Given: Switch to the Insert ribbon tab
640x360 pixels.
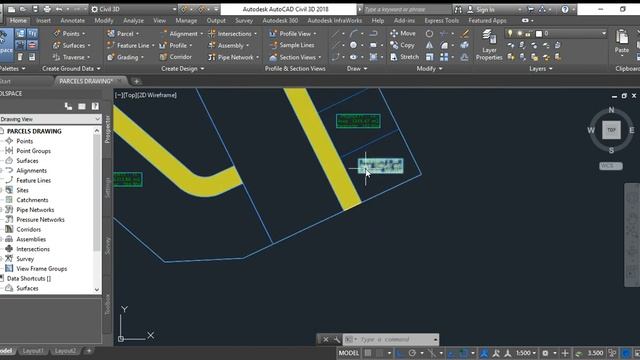Looking at the screenshot, I should [x=43, y=20].
